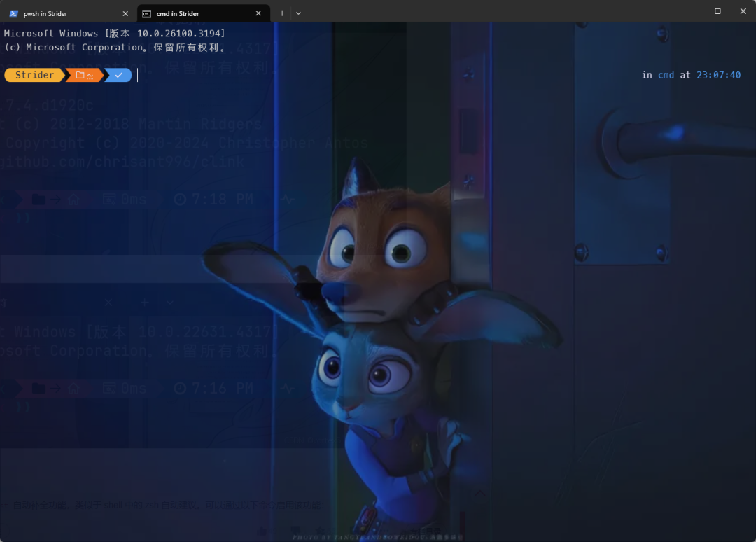Click the orange folder home prompt segment
This screenshot has height=542, width=756.
click(x=85, y=75)
